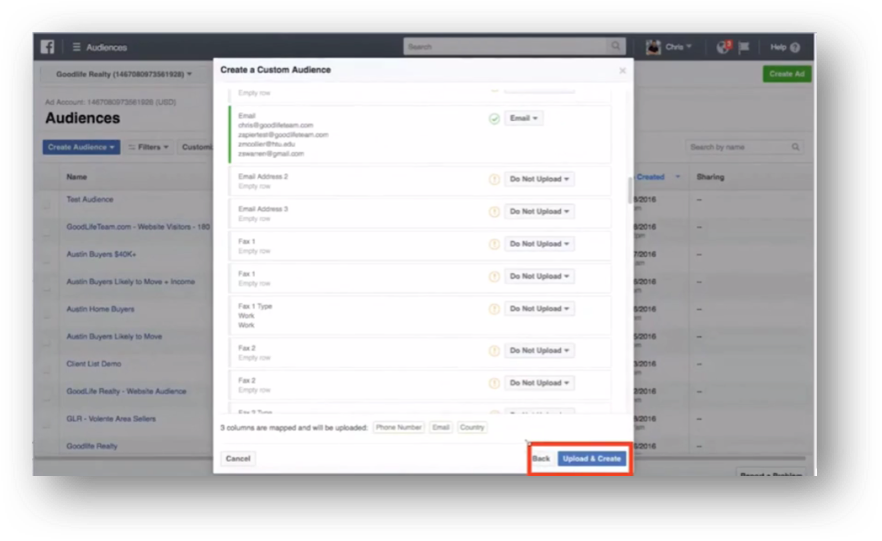
Task: Open the Austin Buyers $40K+ audience
Action: 101,254
